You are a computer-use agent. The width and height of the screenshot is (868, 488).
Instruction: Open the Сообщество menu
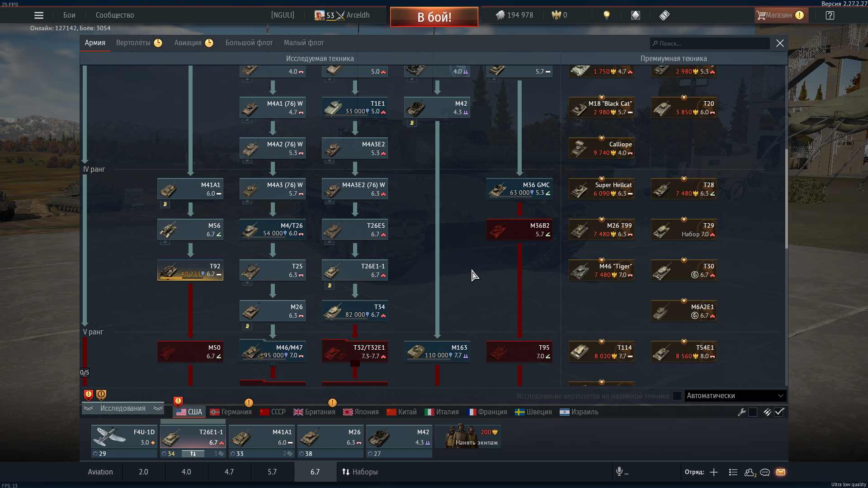115,15
